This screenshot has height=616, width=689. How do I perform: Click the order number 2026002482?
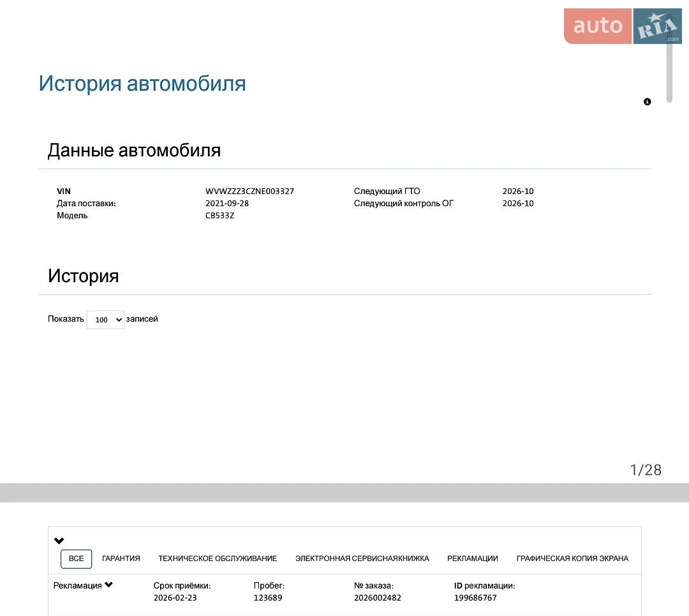click(378, 597)
